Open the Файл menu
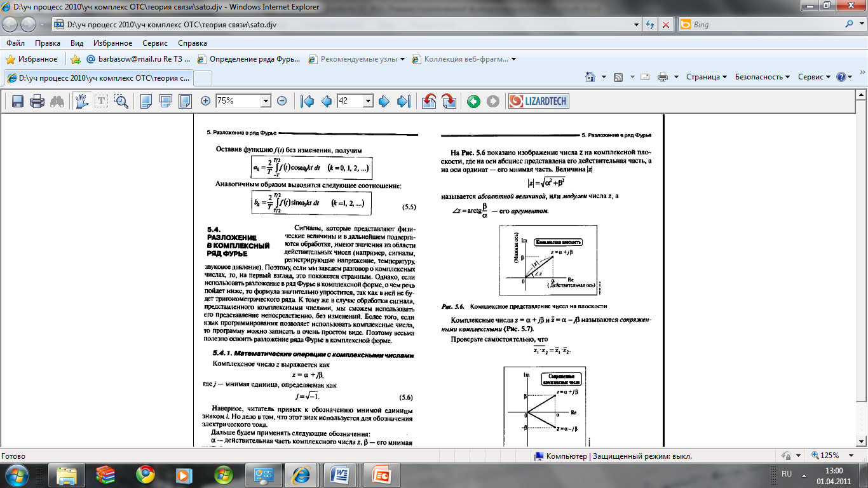Image resolution: width=868 pixels, height=488 pixels. pos(16,43)
